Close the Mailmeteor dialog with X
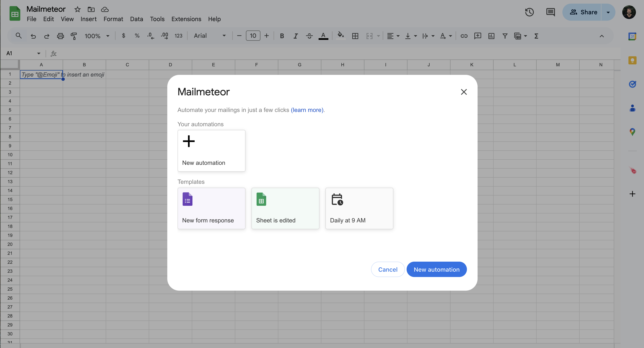The height and width of the screenshot is (348, 644). 464,92
